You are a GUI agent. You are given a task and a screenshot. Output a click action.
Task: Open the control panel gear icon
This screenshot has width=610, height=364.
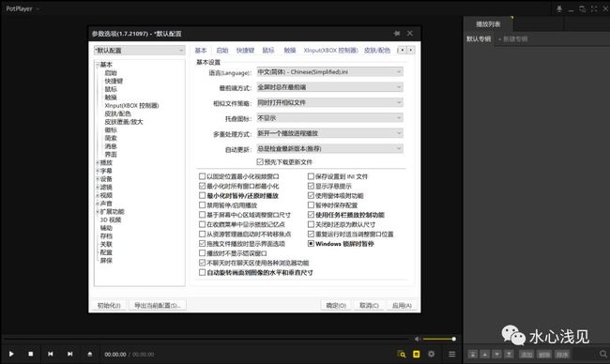431,354
